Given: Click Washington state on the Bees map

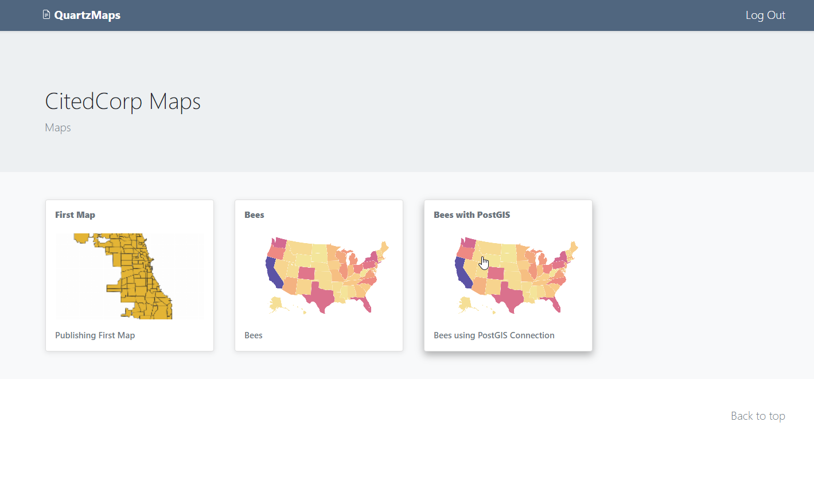Looking at the screenshot, I should (x=279, y=243).
